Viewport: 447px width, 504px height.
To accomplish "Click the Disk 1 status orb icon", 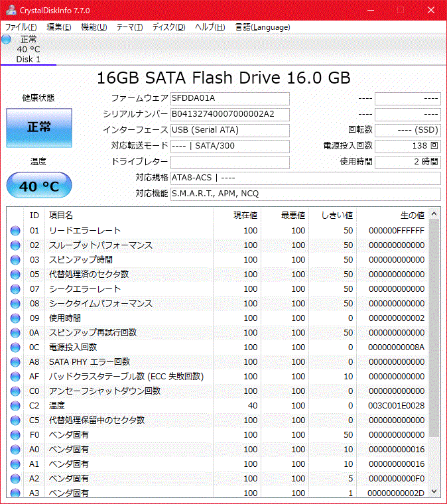I will click(7, 39).
